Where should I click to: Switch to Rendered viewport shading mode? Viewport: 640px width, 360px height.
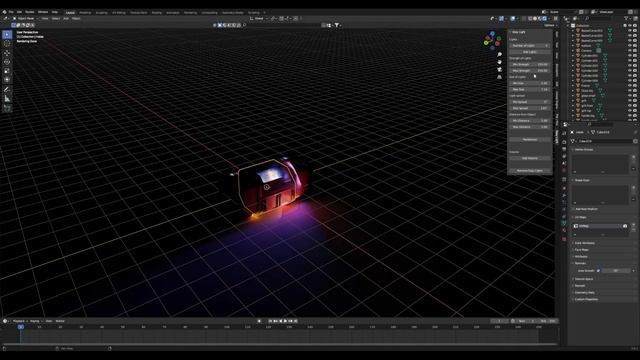click(x=544, y=18)
